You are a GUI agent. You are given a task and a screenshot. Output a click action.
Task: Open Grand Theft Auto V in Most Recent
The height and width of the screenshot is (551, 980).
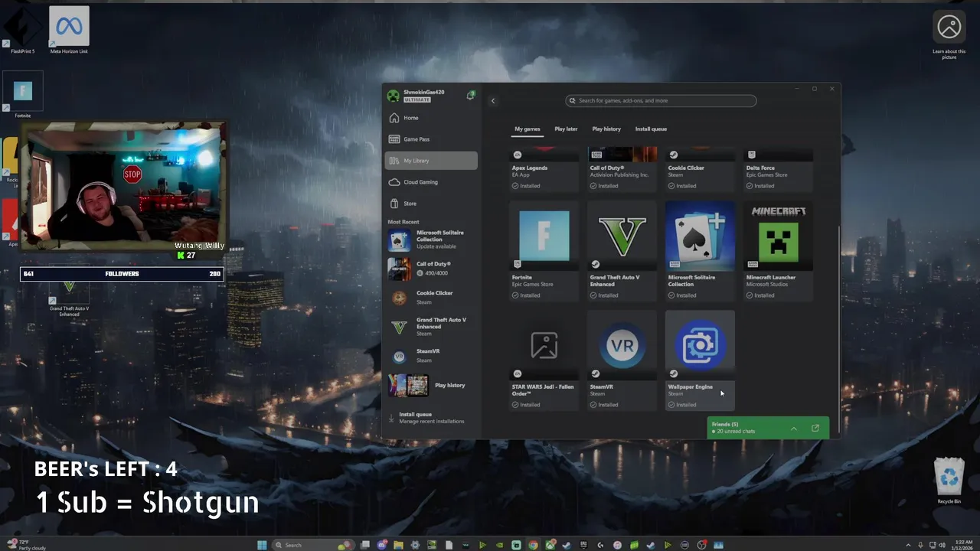(431, 327)
